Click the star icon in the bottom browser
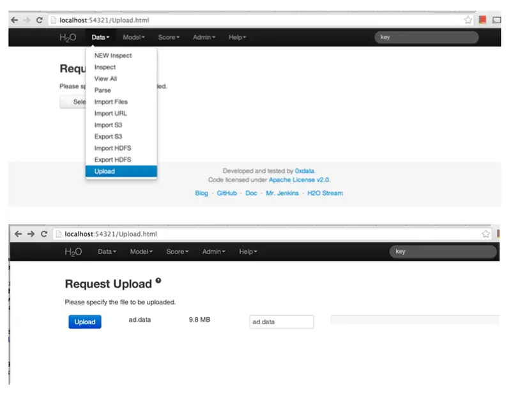The width and height of the screenshot is (511, 420). coord(485,234)
